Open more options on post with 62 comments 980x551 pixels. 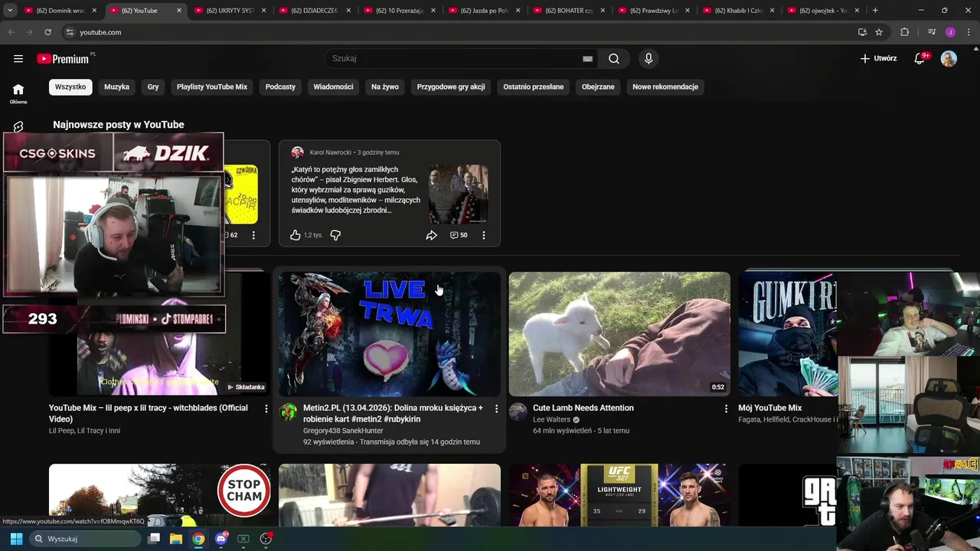click(253, 235)
